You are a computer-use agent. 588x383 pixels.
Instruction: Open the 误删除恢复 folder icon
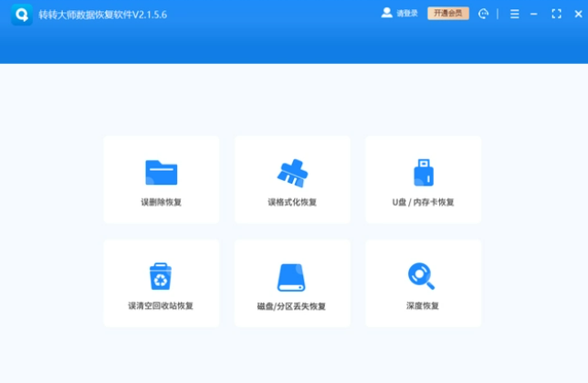(x=162, y=173)
